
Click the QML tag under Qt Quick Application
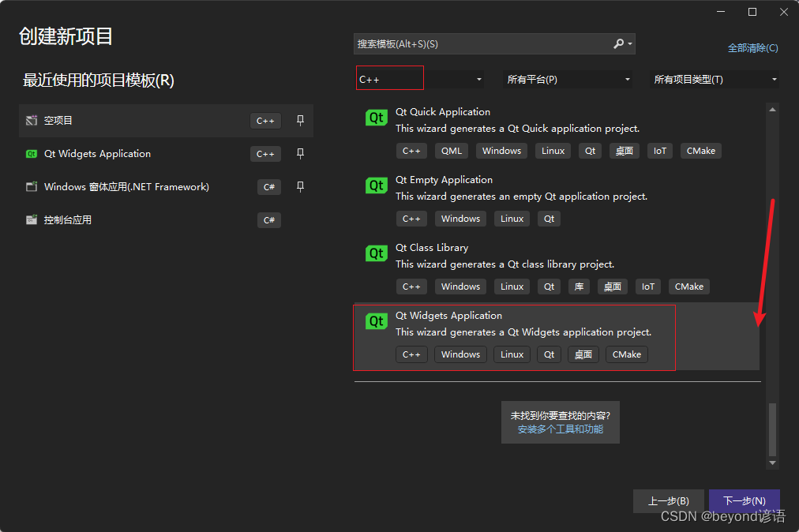[x=452, y=151]
